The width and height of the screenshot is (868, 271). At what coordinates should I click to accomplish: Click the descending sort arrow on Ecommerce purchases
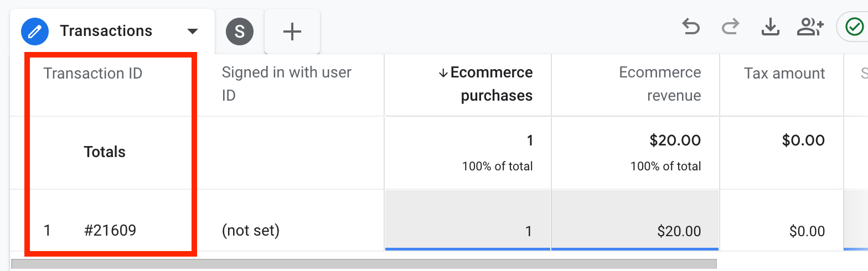[443, 74]
